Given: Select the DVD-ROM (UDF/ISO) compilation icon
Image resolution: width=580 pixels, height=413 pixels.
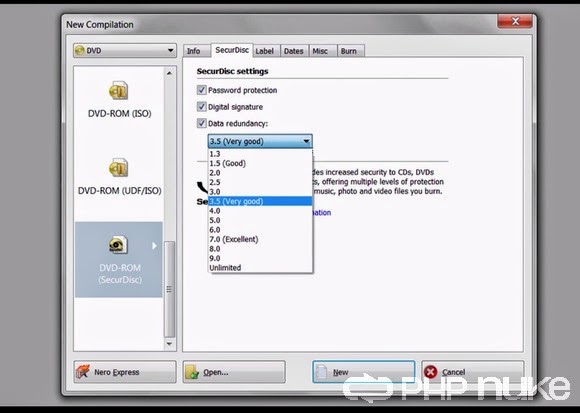Looking at the screenshot, I should pyautogui.click(x=119, y=167).
